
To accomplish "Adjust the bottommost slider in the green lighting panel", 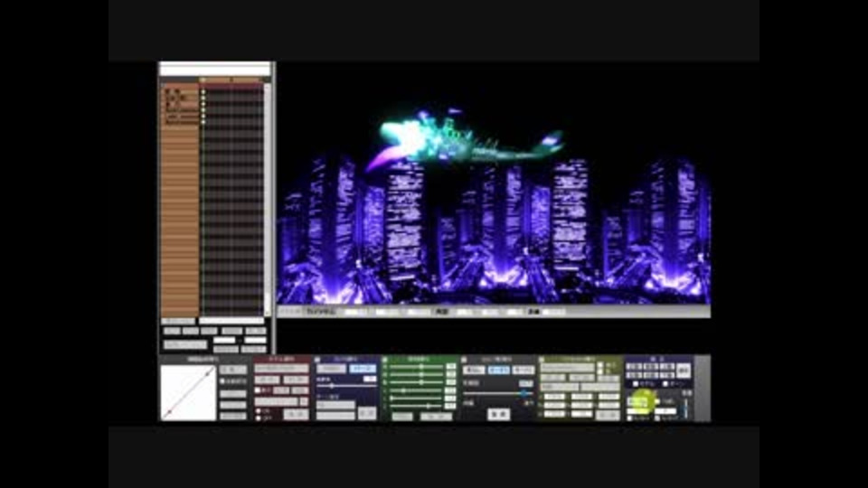I will pos(416,406).
